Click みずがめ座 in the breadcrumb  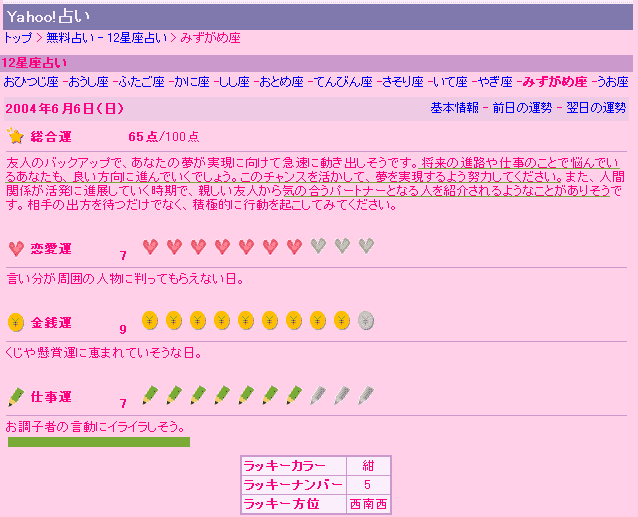pyautogui.click(x=210, y=38)
